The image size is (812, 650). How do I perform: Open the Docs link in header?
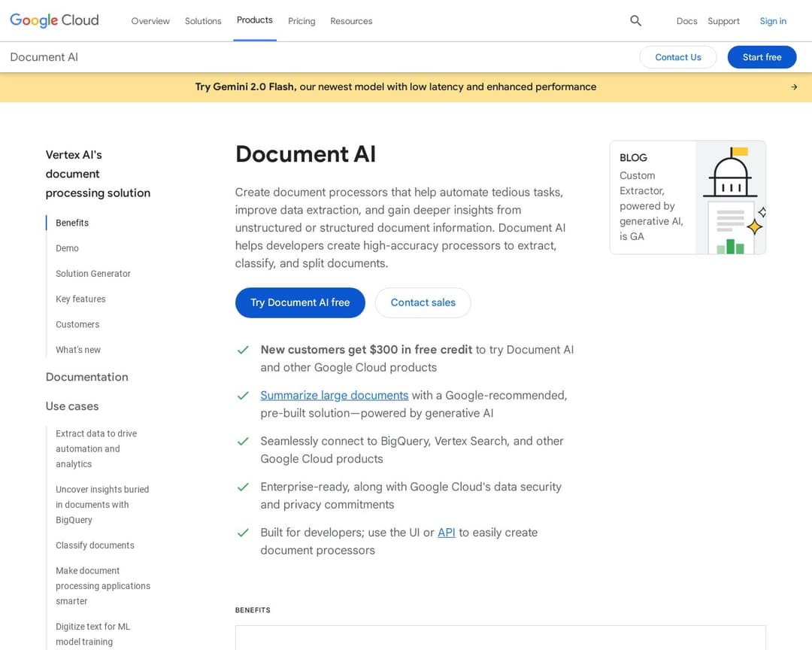point(686,21)
